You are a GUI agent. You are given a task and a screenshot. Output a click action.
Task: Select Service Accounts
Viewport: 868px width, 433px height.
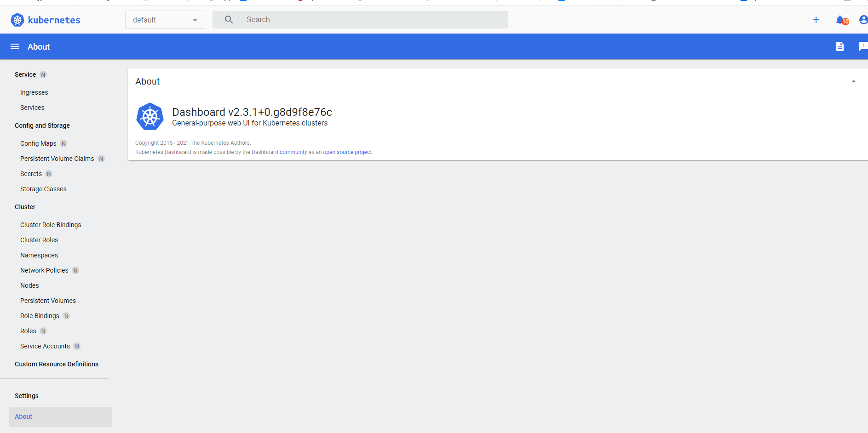point(45,346)
